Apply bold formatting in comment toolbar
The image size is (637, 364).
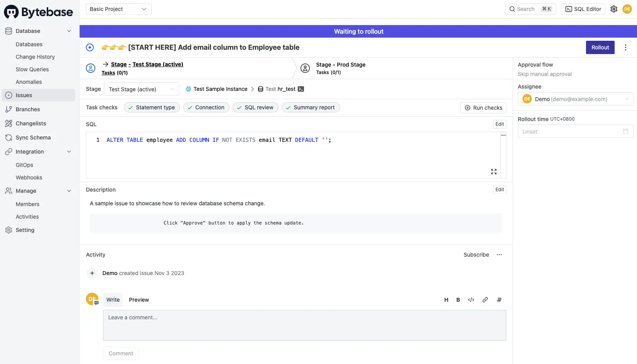(x=458, y=300)
